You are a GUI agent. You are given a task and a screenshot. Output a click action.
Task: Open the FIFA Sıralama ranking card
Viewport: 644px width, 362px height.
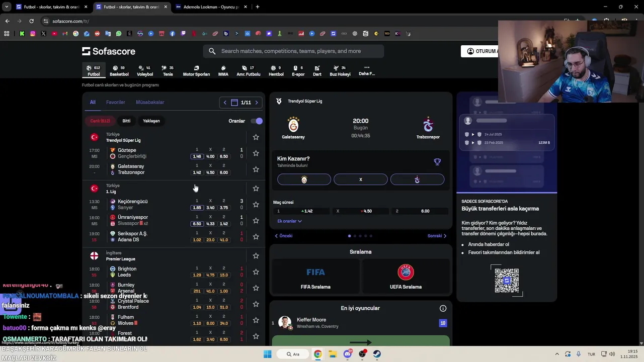point(315,277)
